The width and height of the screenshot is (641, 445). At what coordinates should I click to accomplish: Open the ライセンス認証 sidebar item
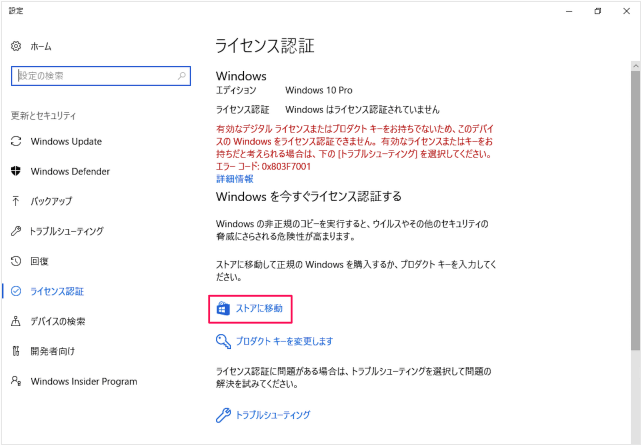tap(57, 291)
